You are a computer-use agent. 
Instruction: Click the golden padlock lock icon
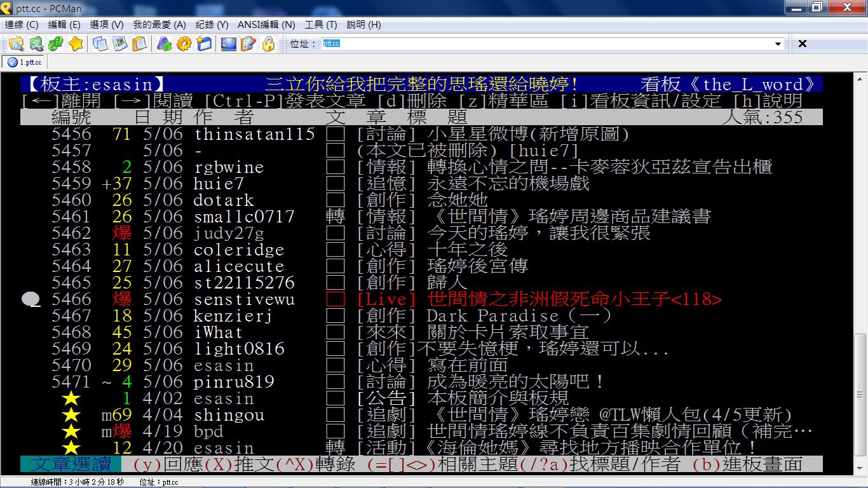(x=268, y=44)
